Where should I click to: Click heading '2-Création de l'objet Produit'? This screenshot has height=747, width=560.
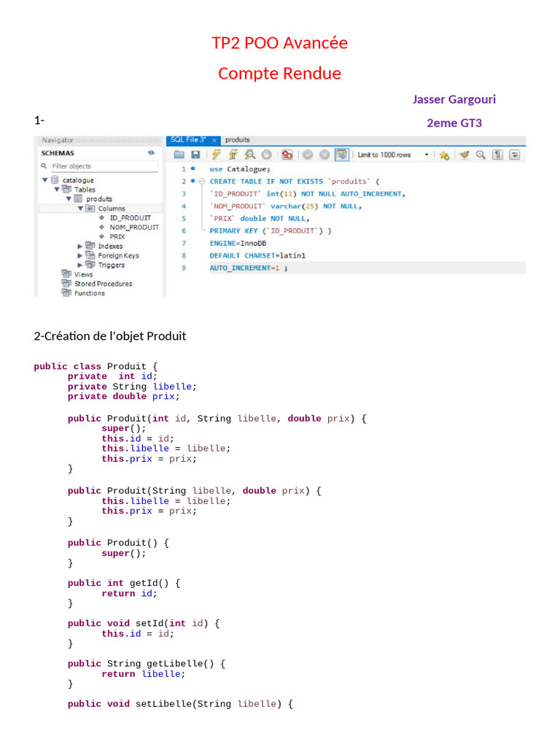click(x=110, y=336)
